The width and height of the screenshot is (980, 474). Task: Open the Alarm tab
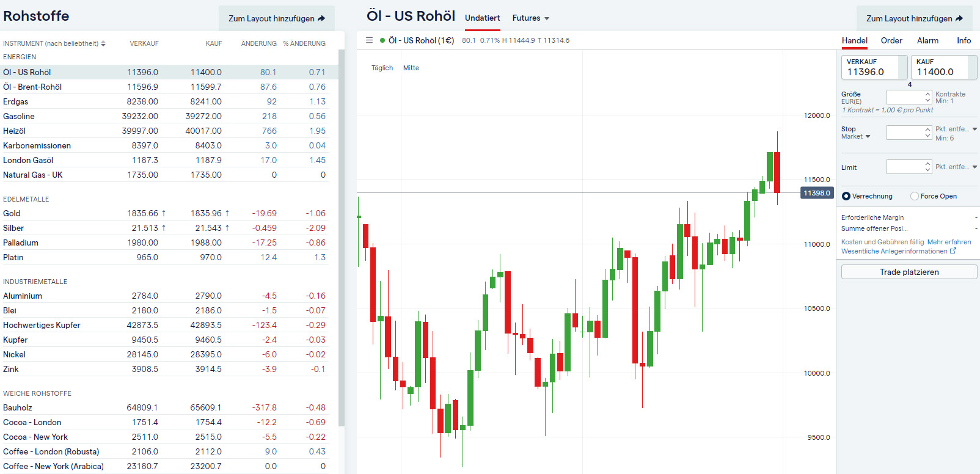[927, 41]
